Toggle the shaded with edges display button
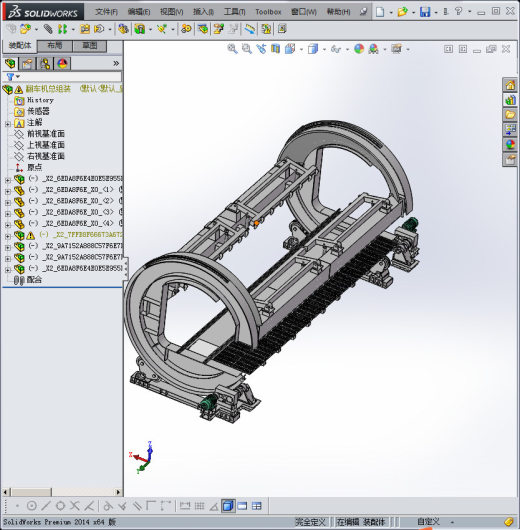Screen dimensions: 520x530 pyautogui.click(x=228, y=506)
